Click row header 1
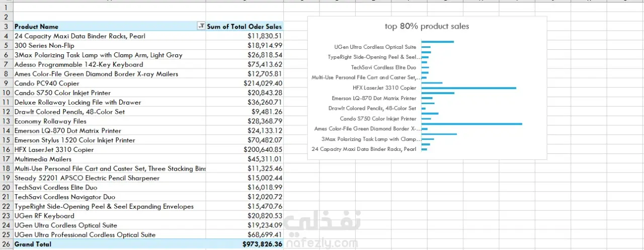 point(6,8)
